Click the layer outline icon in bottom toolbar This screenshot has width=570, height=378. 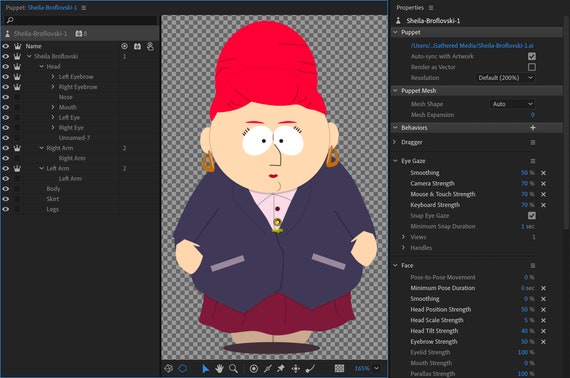click(182, 369)
